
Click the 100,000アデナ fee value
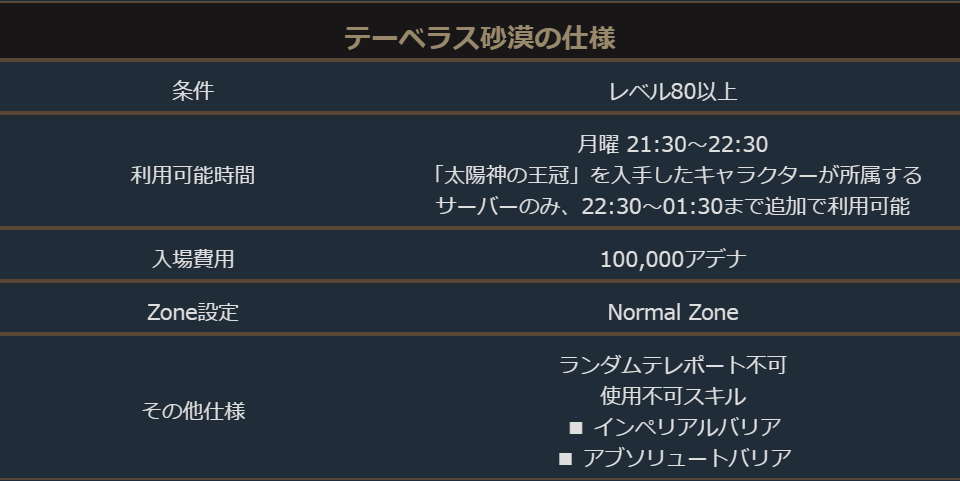coord(673,259)
